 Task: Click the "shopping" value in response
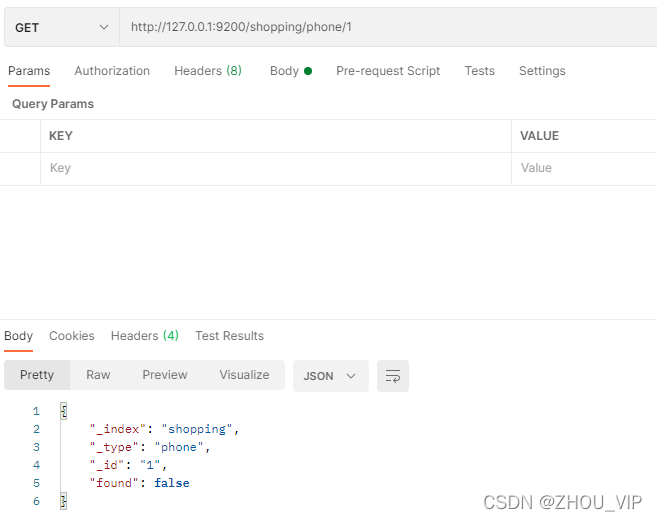(x=197, y=429)
